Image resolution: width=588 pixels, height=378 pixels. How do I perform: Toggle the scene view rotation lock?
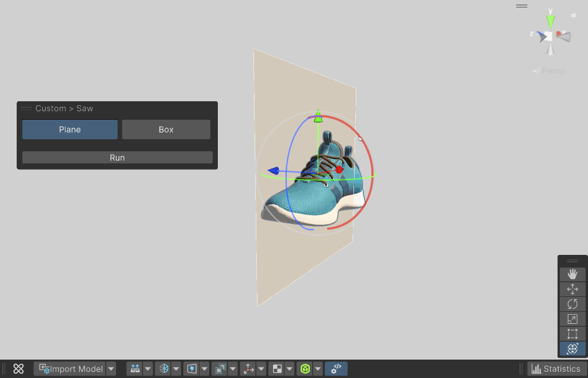(573, 15)
